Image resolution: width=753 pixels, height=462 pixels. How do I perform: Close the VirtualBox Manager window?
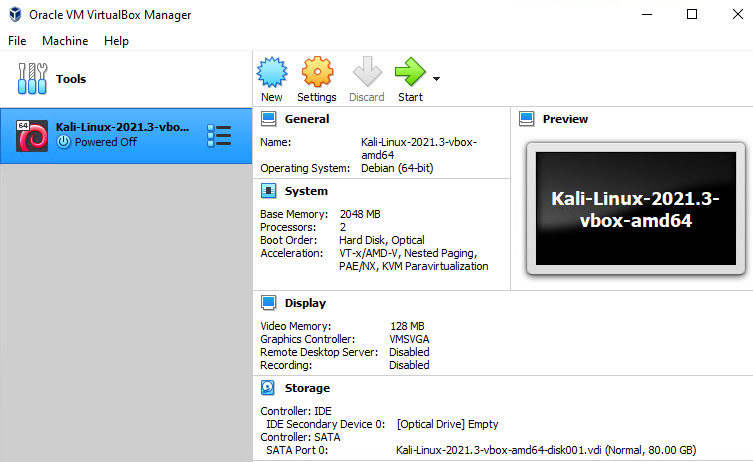tap(738, 14)
